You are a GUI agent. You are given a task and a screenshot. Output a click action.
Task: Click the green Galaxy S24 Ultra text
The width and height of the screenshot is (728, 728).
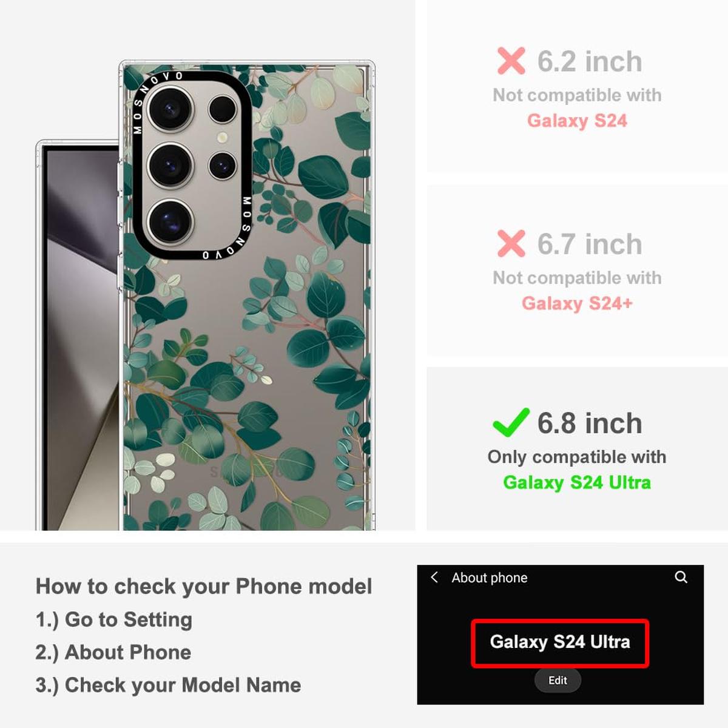(x=577, y=483)
